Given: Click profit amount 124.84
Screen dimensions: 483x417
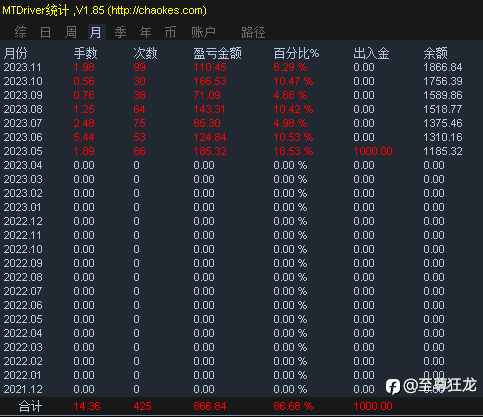Looking at the screenshot, I should [210, 137].
